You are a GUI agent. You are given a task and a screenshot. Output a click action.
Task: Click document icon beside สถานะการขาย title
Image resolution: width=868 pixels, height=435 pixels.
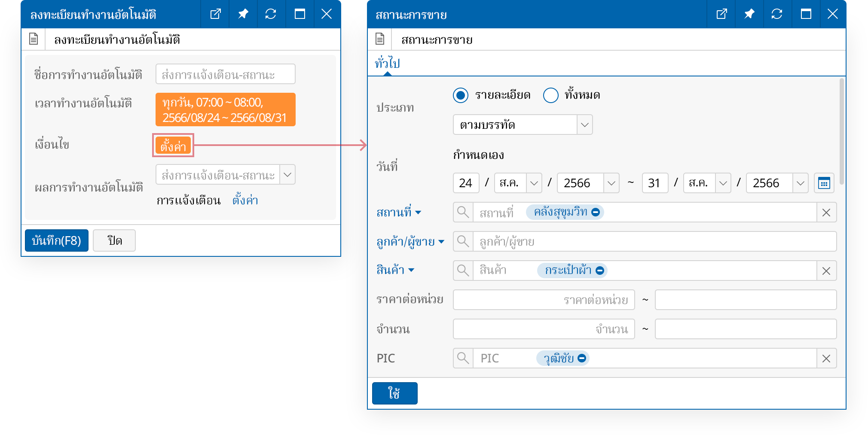tap(380, 39)
